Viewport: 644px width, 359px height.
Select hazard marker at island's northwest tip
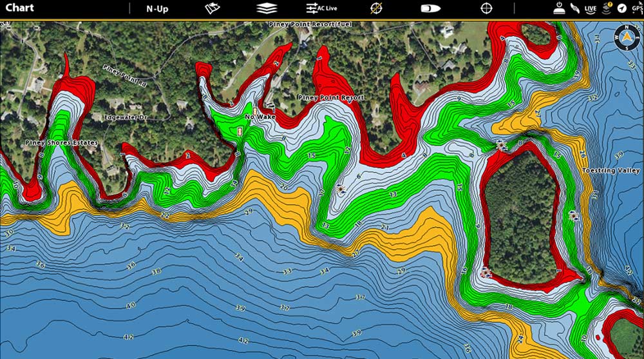pyautogui.click(x=500, y=145)
